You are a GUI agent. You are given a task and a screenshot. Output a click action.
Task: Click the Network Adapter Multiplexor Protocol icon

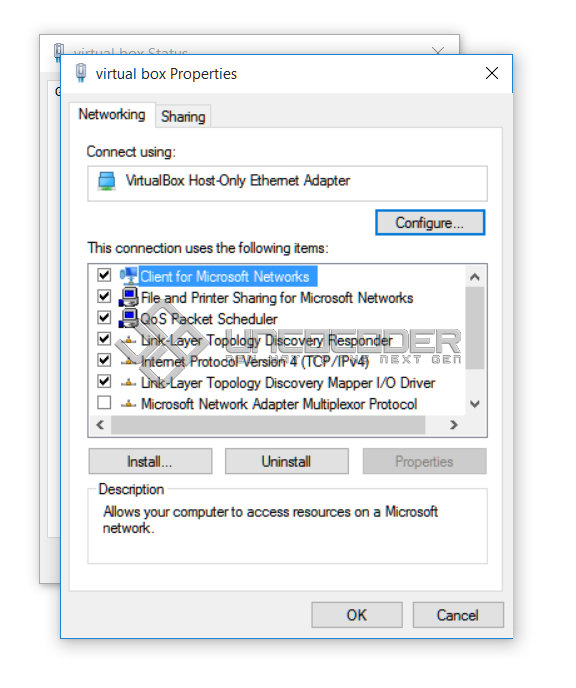[x=128, y=403]
